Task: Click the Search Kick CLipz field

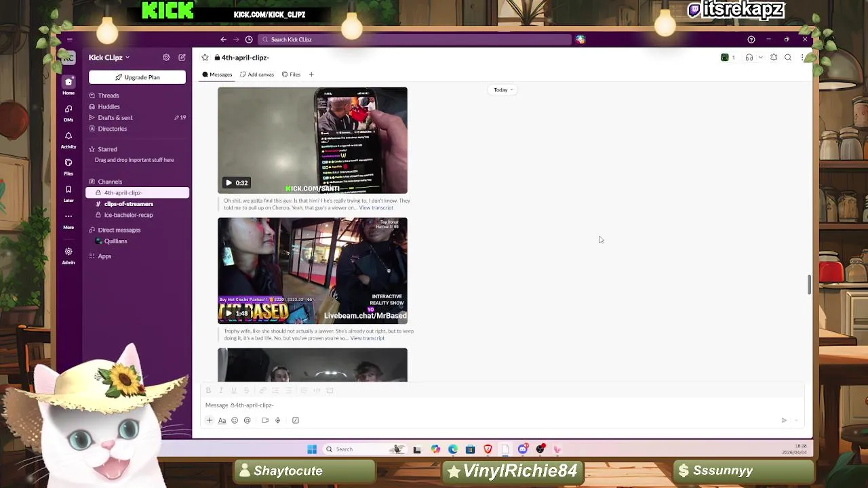Action: click(x=415, y=39)
